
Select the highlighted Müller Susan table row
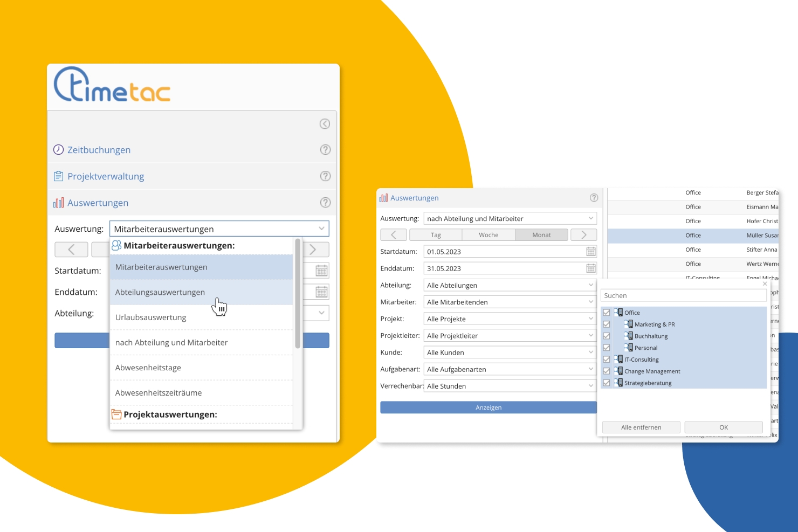point(693,236)
